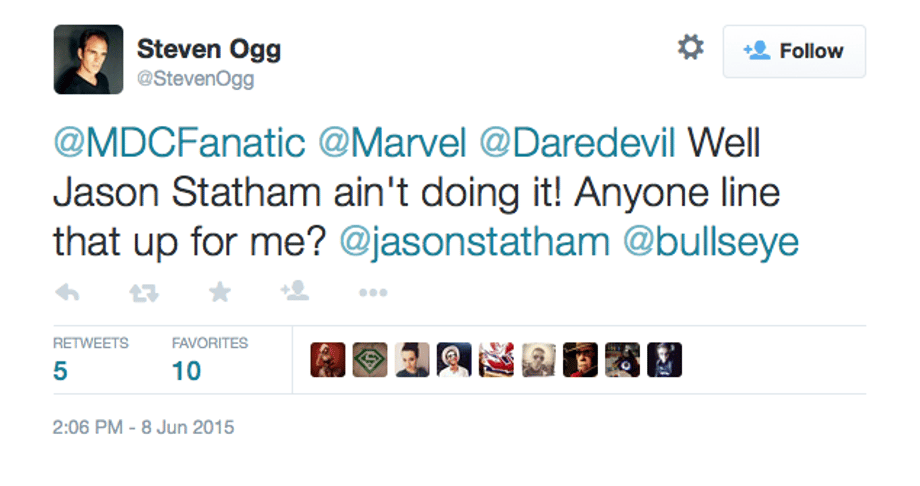920x486 pixels.
Task: Open the green Superman-logo avatar
Action: (x=369, y=360)
